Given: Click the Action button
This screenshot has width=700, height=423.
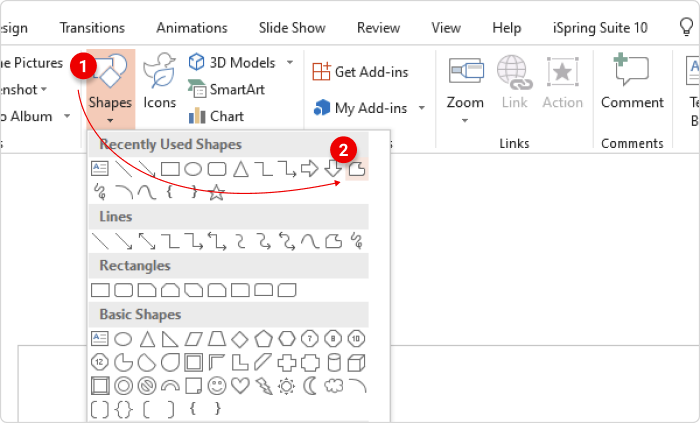Looking at the screenshot, I should click(562, 83).
